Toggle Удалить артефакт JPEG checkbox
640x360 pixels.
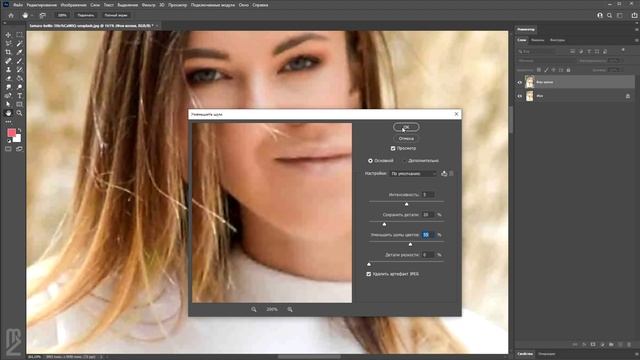click(x=369, y=274)
